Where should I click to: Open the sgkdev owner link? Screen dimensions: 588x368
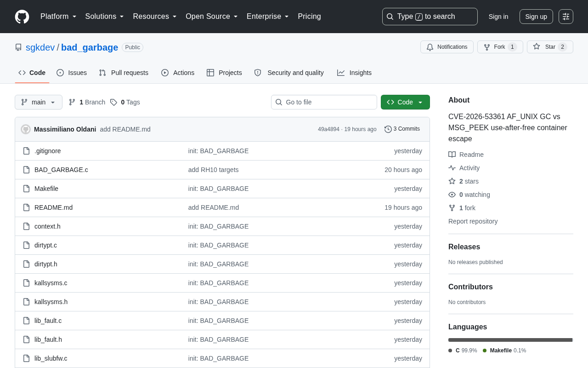tap(40, 47)
